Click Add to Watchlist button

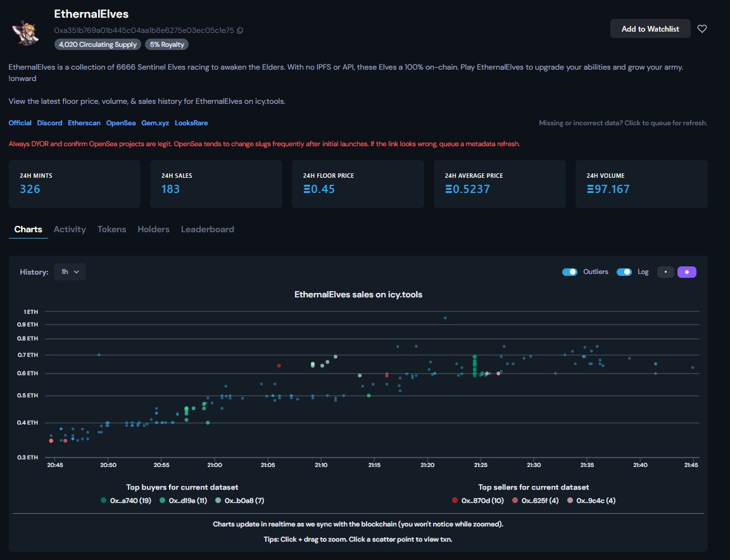(650, 29)
